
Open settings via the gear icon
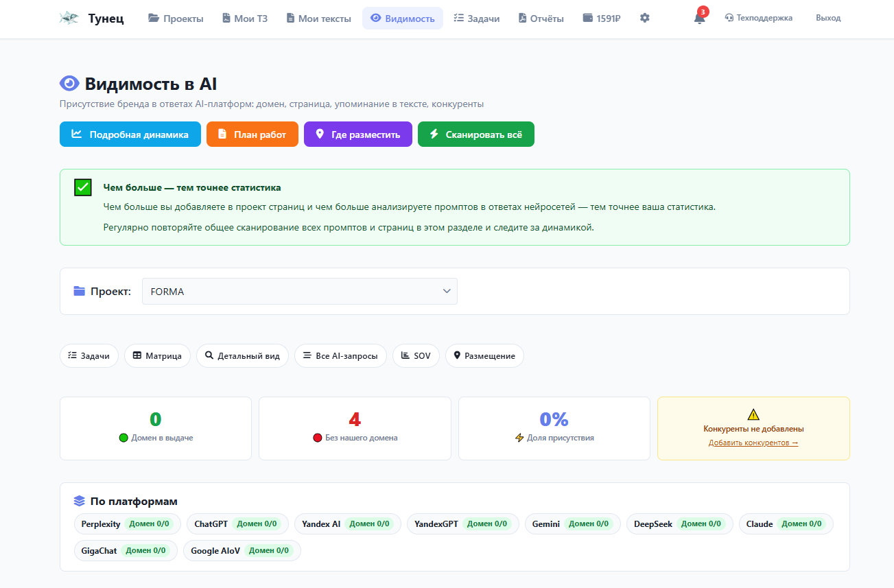644,19
